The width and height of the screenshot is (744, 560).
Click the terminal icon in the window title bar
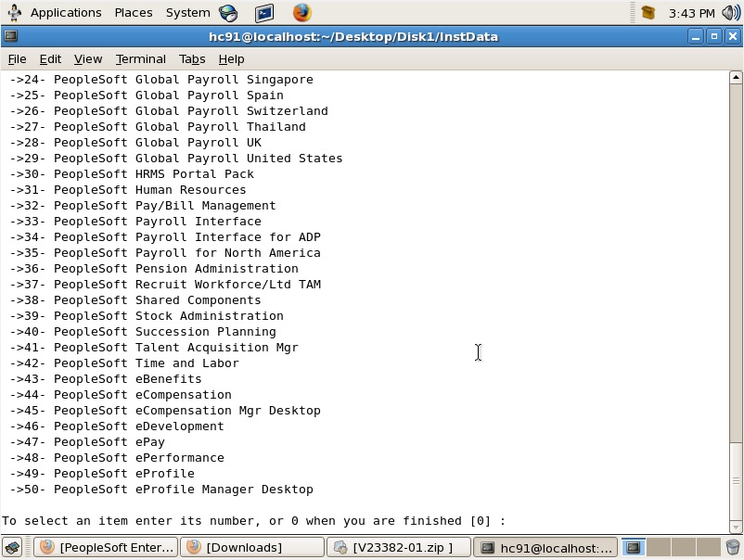coord(11,36)
